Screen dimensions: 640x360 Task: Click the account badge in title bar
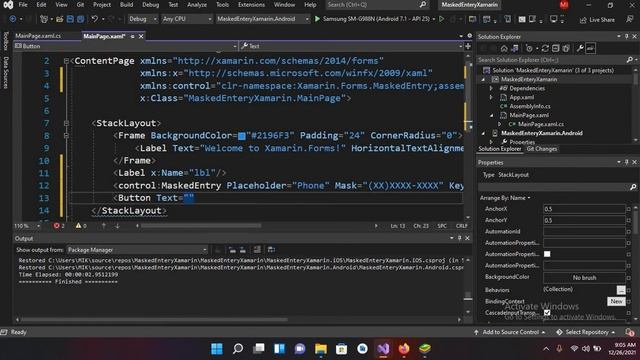(x=564, y=5)
